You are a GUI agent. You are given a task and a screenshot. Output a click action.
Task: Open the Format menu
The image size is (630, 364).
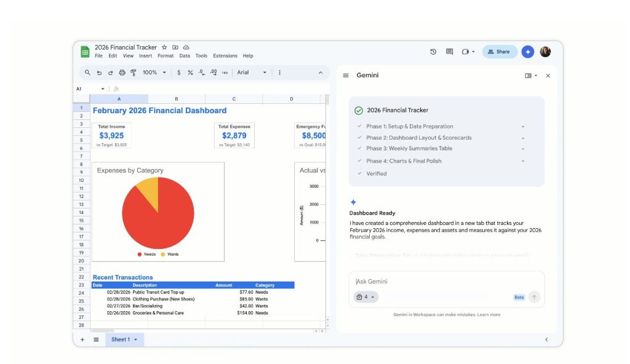165,56
